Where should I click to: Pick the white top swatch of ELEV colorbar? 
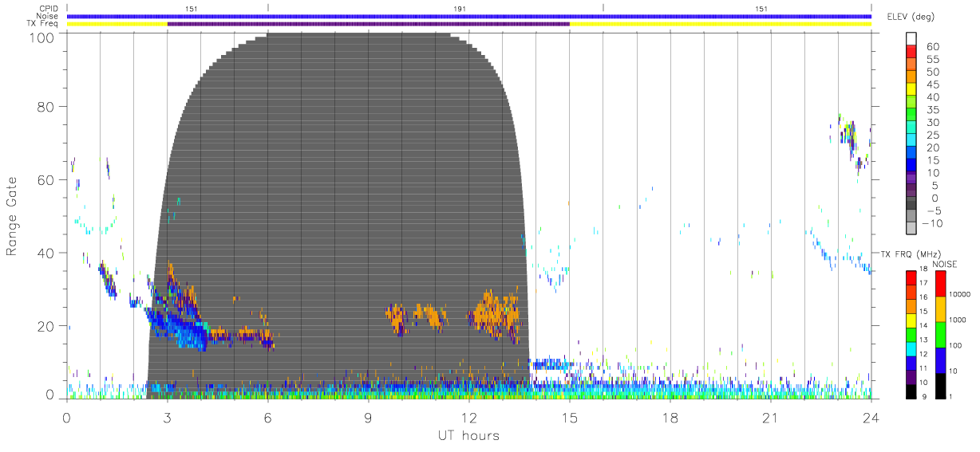[911, 37]
